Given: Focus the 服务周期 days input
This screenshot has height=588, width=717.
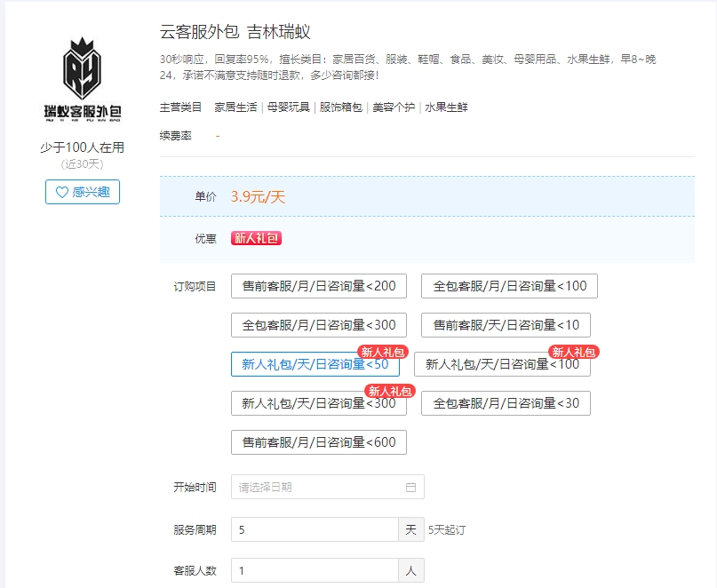Looking at the screenshot, I should [315, 529].
